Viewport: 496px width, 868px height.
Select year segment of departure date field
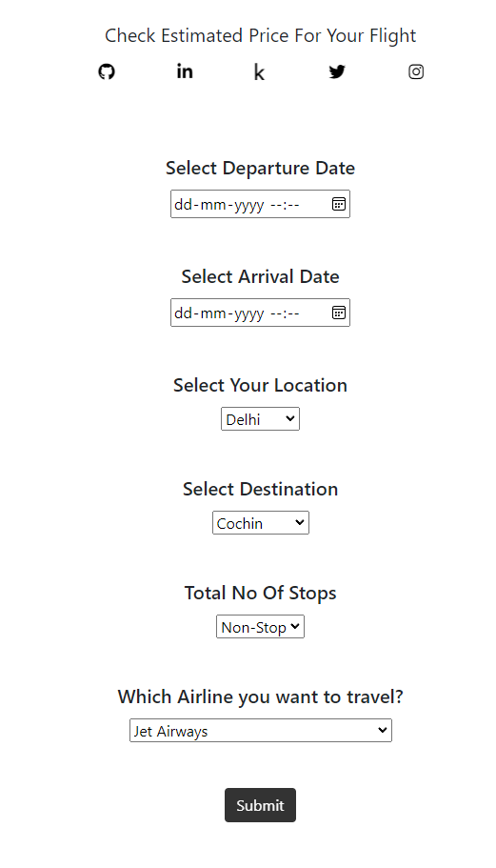pos(248,205)
